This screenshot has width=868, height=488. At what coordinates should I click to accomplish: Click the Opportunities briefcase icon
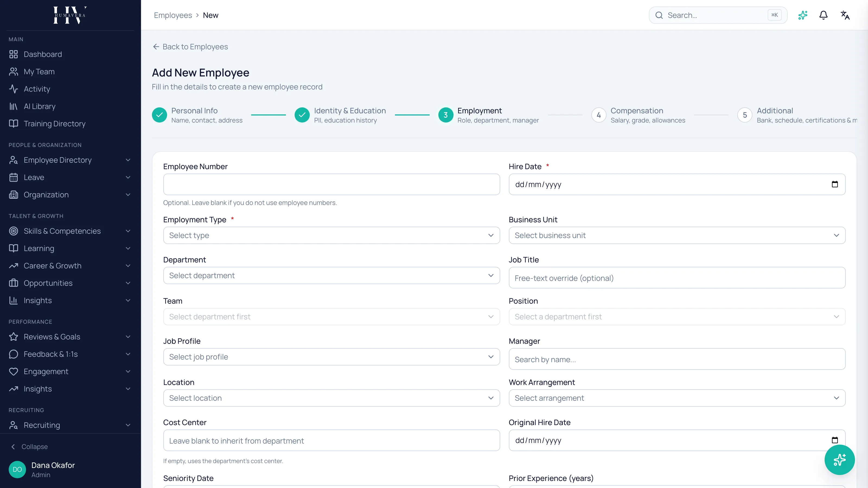pos(14,283)
